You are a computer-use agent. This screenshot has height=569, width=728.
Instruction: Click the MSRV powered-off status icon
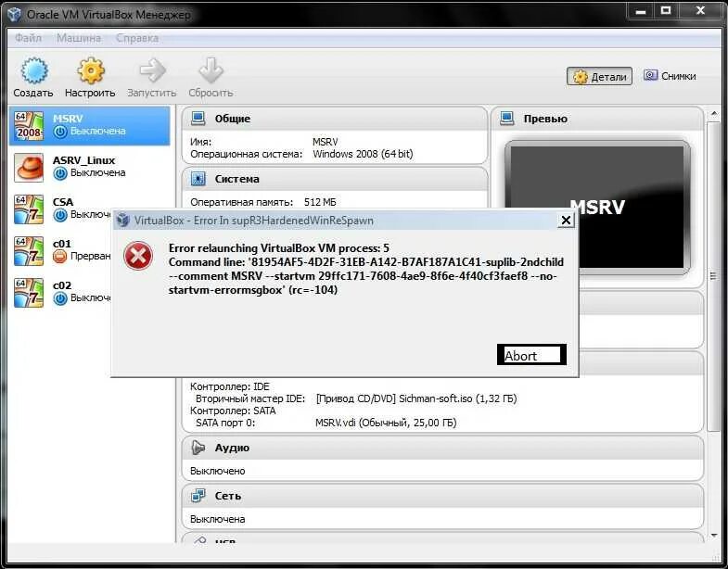pos(60,132)
